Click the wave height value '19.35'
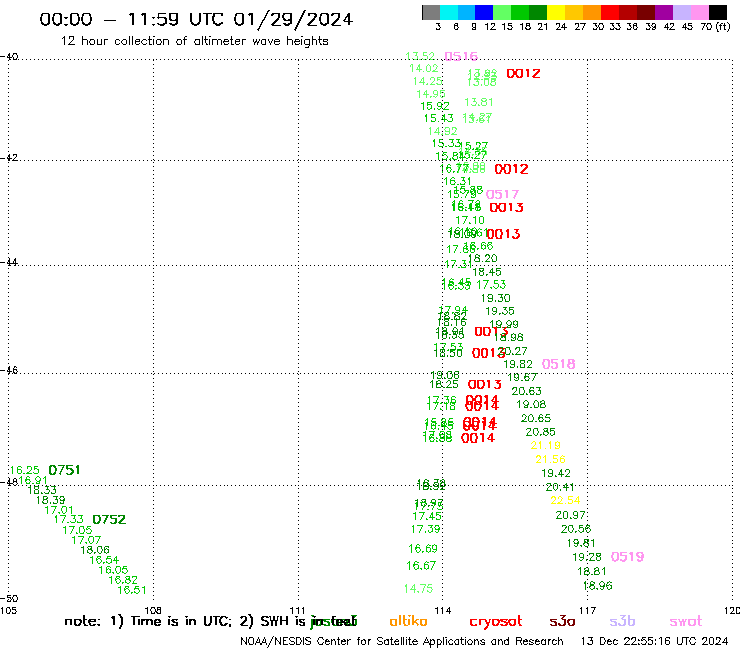This screenshot has height=650, width=740. pyautogui.click(x=500, y=311)
